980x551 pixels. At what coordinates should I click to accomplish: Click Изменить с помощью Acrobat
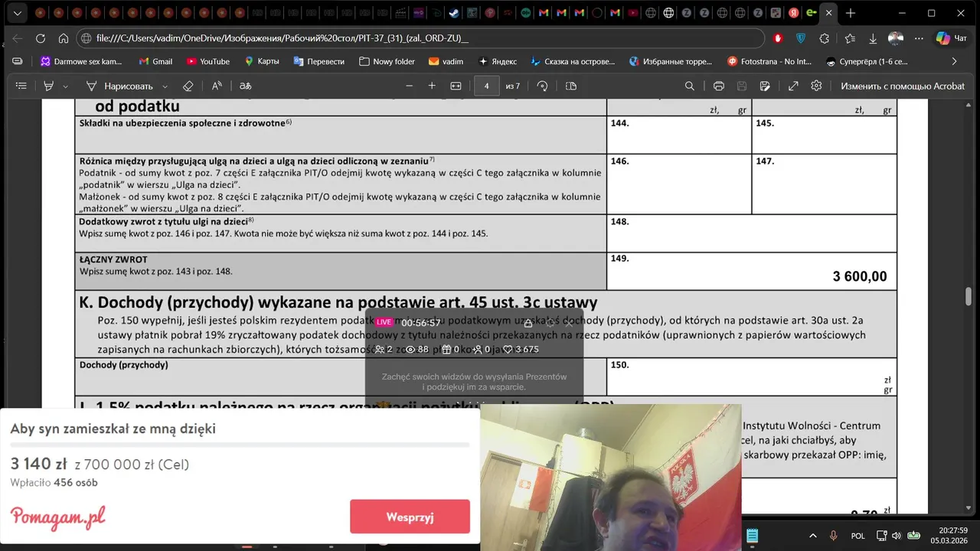coord(903,86)
